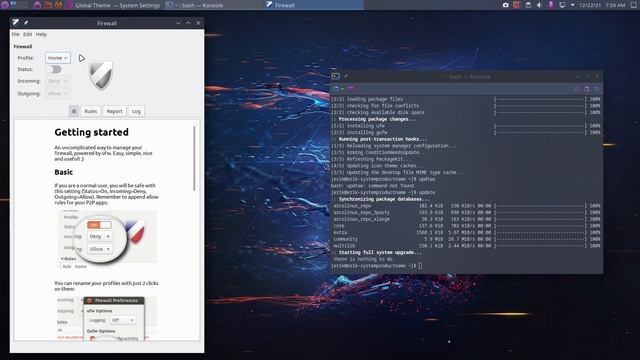The image size is (640, 360).
Task: Open the clipboard tray icon
Action: click(528, 5)
